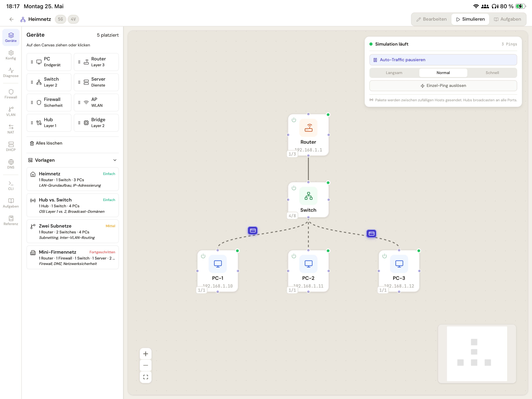Load the Heimnetz template

coord(72,179)
